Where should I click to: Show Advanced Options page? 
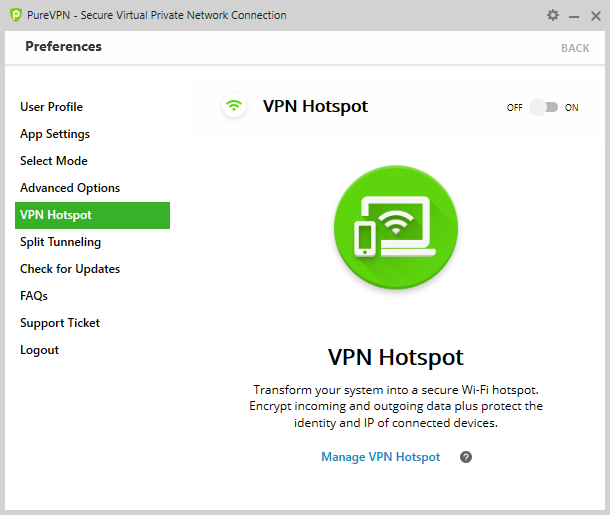point(70,188)
